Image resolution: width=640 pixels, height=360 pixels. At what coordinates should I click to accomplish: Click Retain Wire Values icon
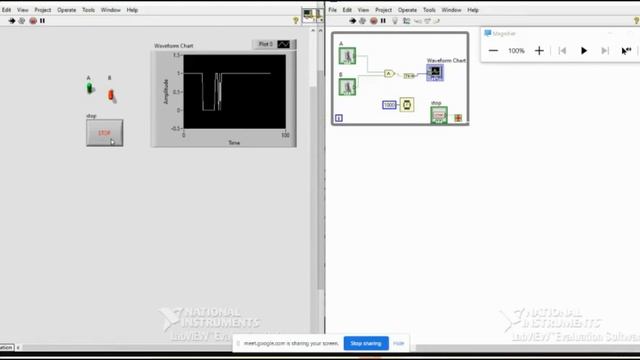click(x=407, y=21)
